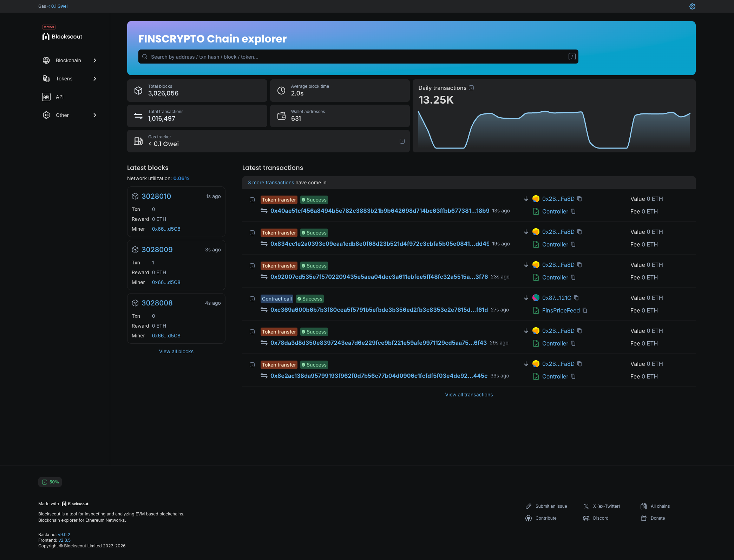Click the Blockscout logo in sidebar

coord(62,37)
